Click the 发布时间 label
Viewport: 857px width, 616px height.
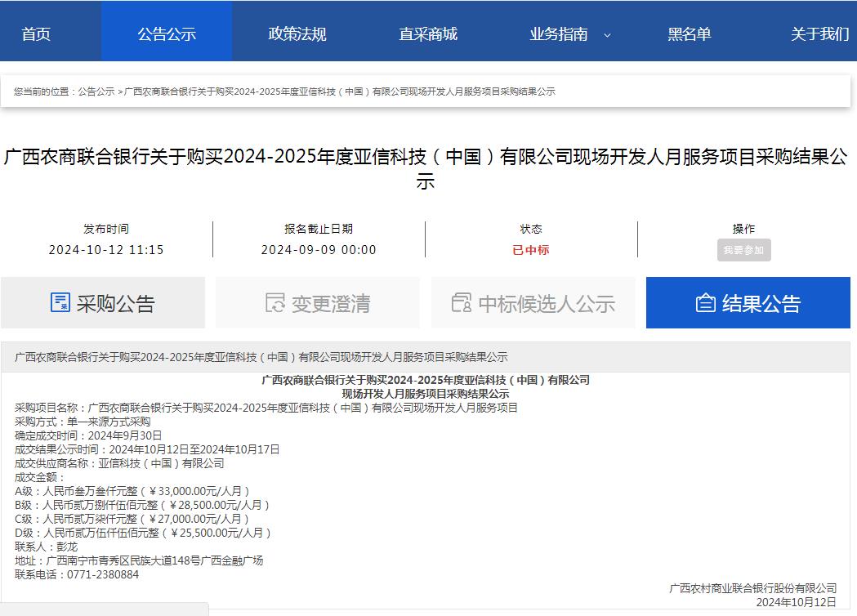[x=106, y=229]
